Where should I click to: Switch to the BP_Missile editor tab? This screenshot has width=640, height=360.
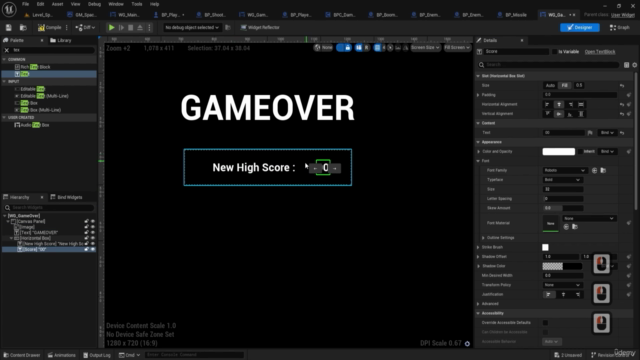(x=512, y=15)
